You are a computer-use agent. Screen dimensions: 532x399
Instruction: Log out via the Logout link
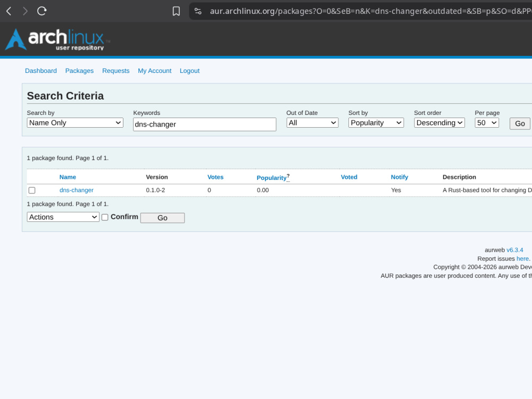(x=190, y=71)
